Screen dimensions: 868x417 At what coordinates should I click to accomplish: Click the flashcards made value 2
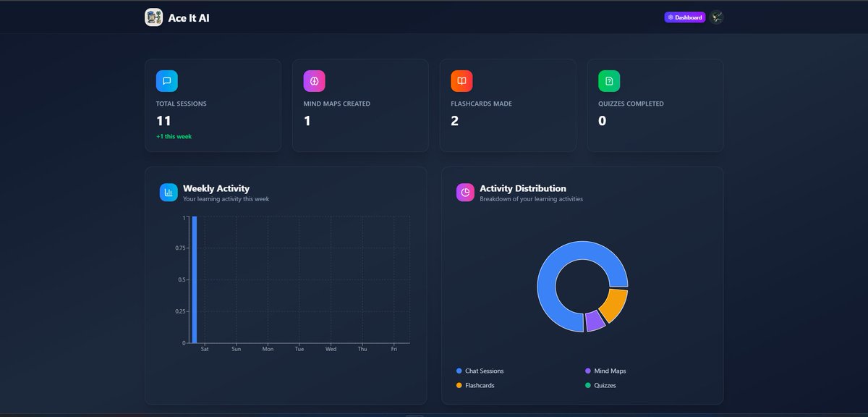[x=455, y=121]
